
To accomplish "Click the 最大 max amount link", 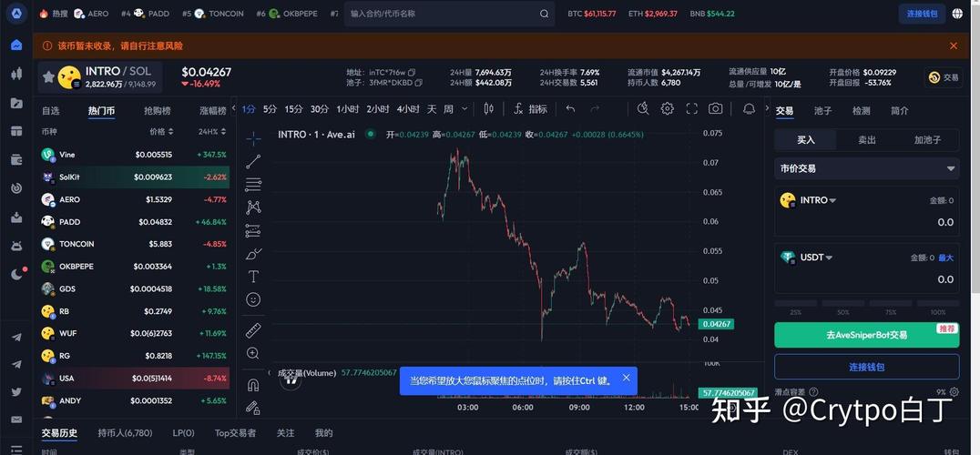I will (x=945, y=258).
